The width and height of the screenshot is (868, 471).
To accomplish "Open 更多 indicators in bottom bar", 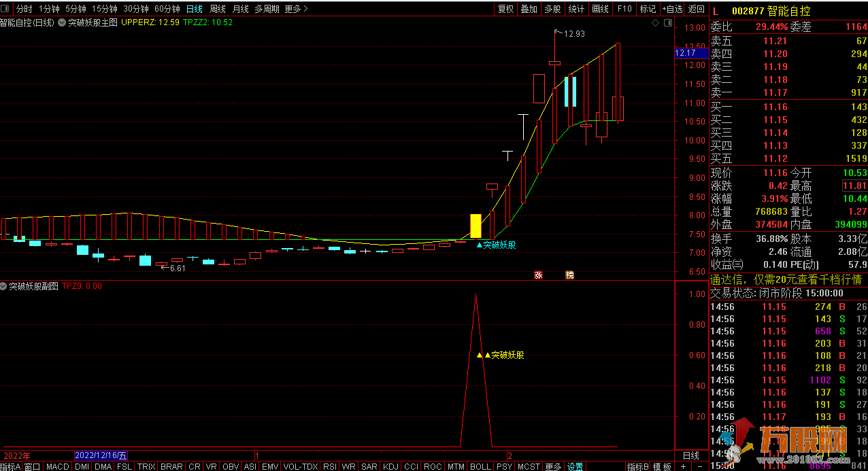I will (x=553, y=467).
